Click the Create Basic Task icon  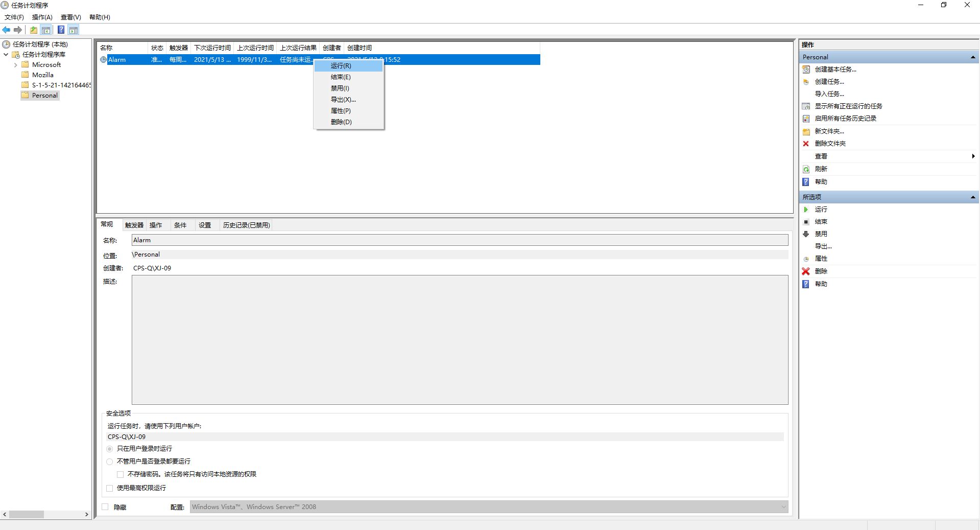[806, 70]
